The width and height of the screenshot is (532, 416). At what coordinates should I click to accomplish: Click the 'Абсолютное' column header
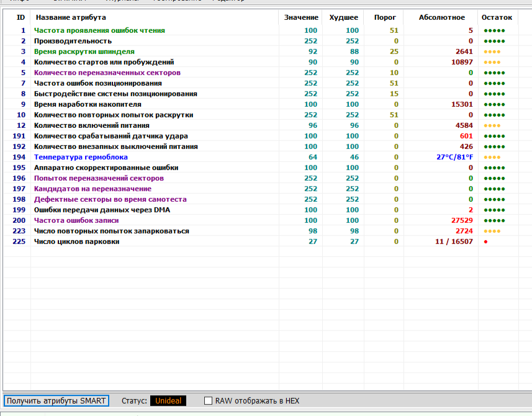coord(441,17)
